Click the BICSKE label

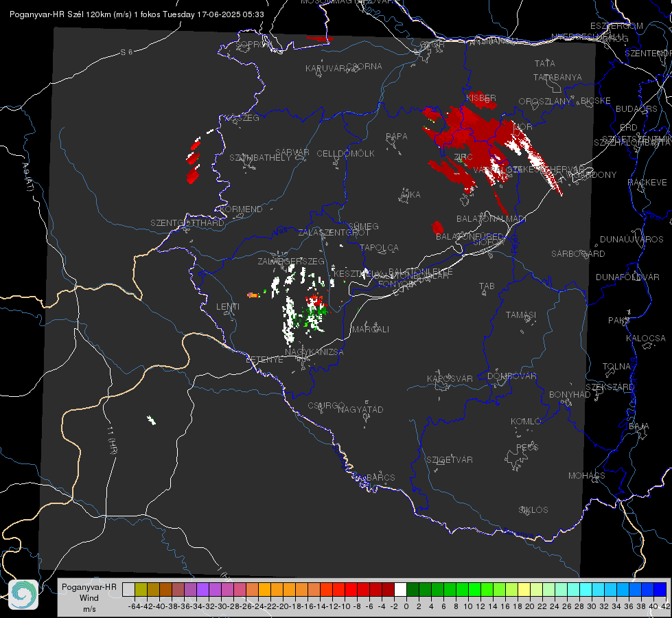coord(596,101)
